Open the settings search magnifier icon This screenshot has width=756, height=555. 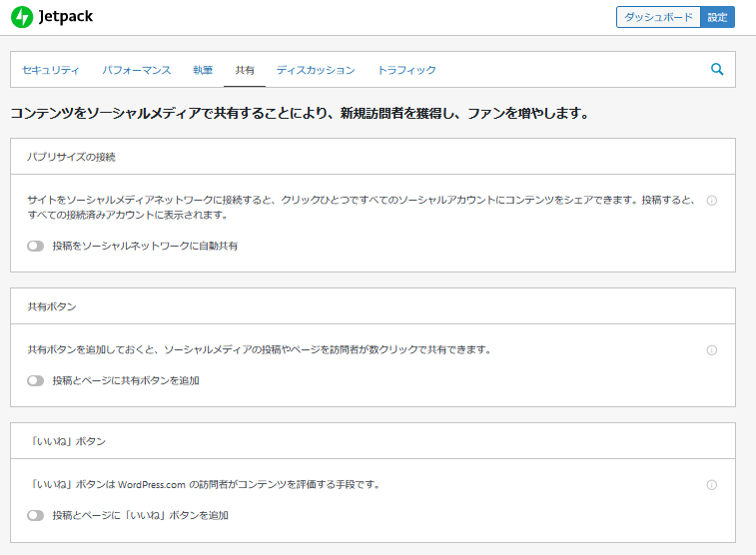tap(716, 70)
